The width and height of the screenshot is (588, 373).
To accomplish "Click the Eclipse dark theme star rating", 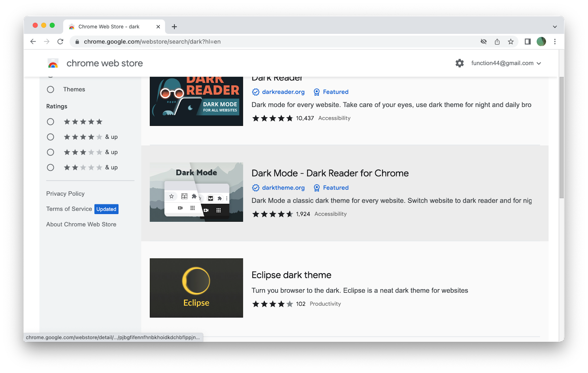I will (272, 304).
